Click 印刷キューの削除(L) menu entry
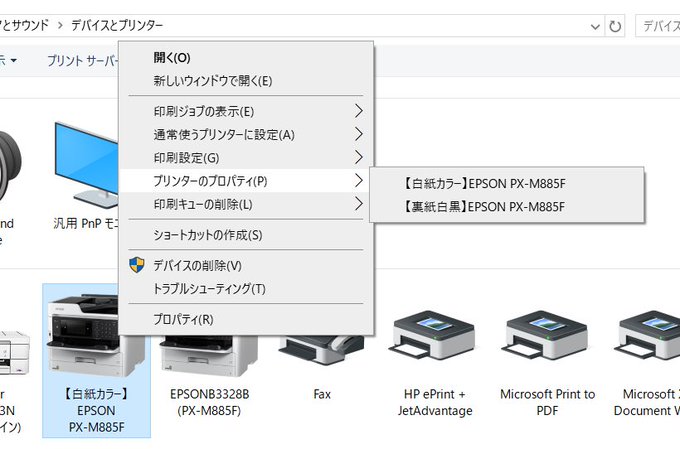 coord(246,204)
